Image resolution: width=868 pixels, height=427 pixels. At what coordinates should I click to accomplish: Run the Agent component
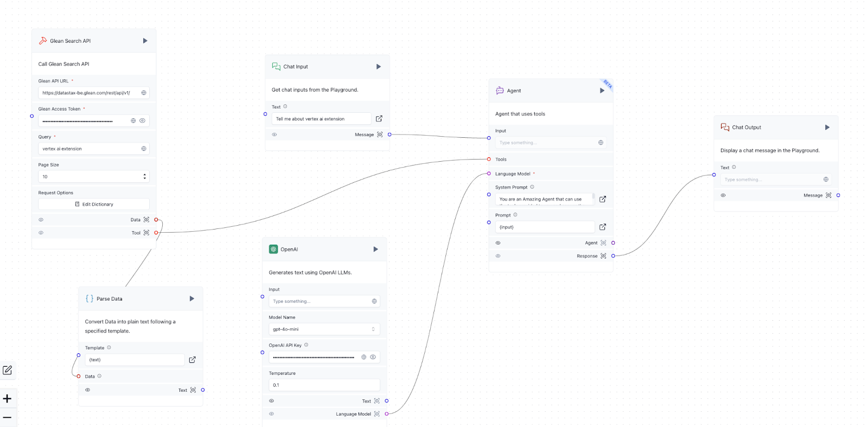click(602, 91)
